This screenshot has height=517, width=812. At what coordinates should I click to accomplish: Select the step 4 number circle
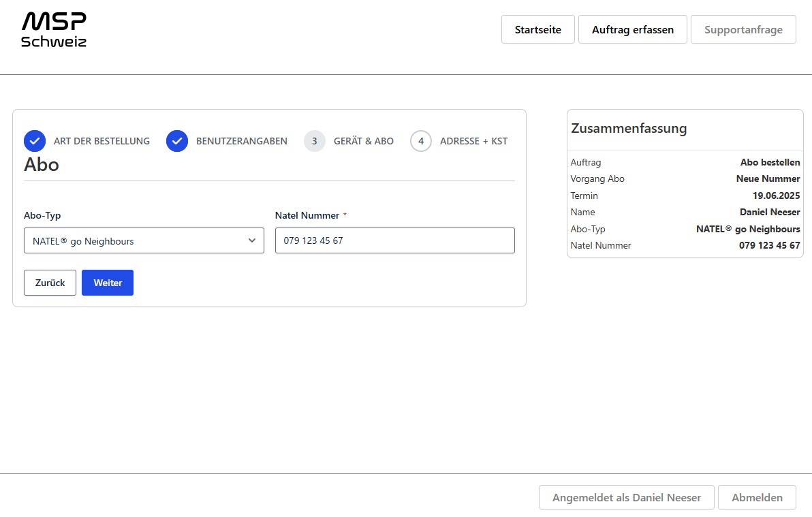421,141
